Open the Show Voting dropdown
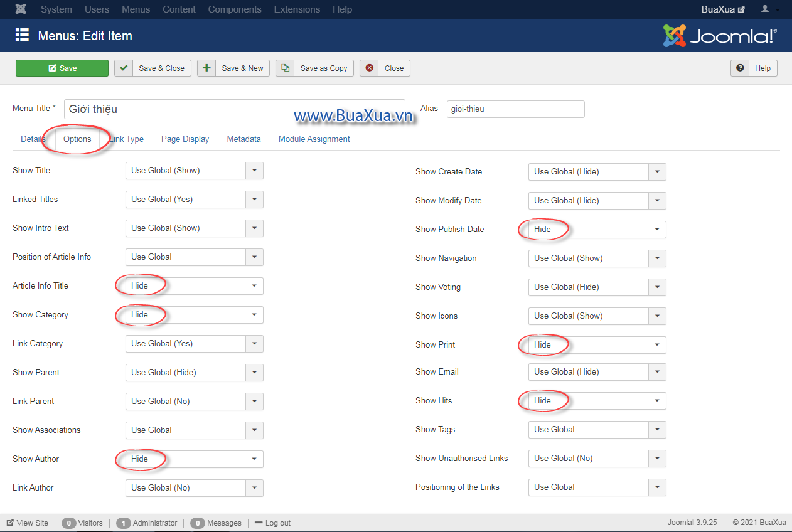Viewport: 792px width, 532px height. coord(597,287)
